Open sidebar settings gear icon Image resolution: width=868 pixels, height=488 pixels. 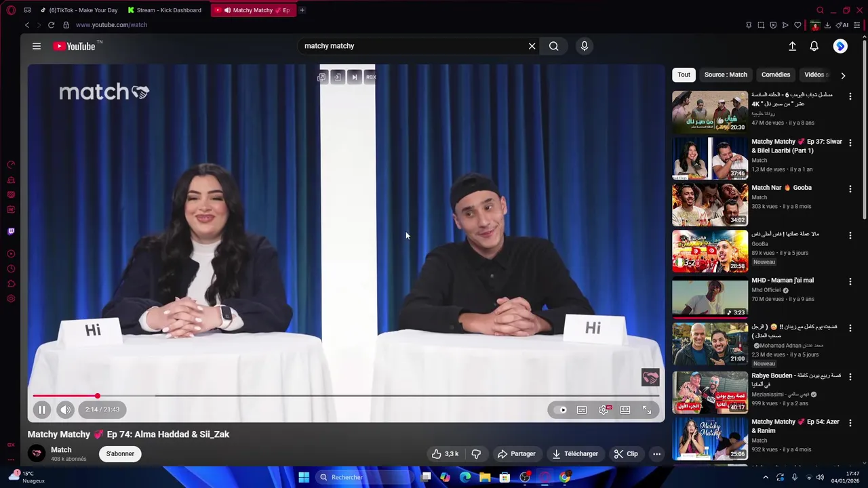pyautogui.click(x=11, y=299)
